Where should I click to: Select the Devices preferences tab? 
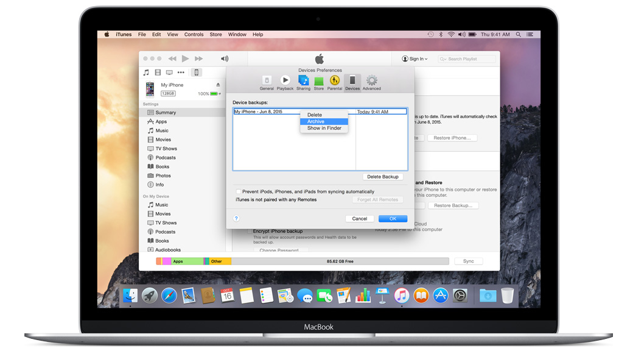(x=352, y=83)
